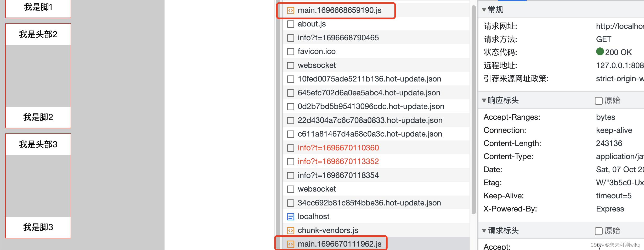Viewport: 644px width, 250px height.
Task: Click the file icon beside about.js
Action: tap(291, 24)
